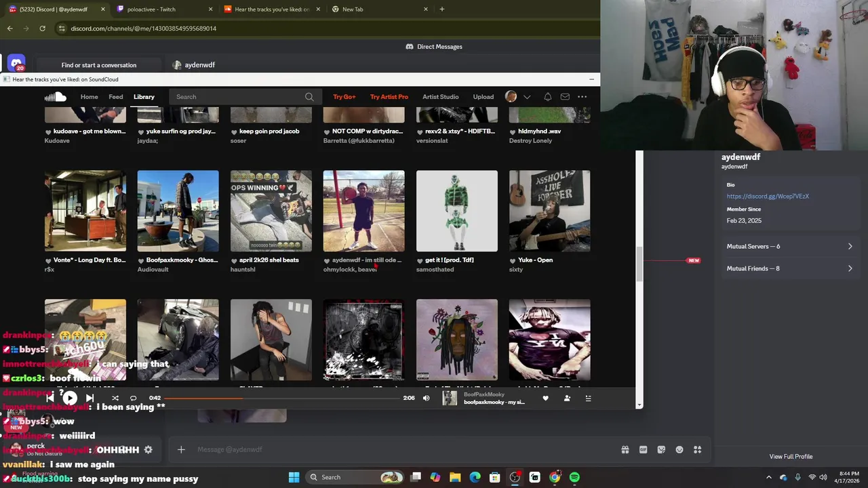Unlike the Vonte* - Long Day track
Screen dimensions: 868x488
pos(48,260)
